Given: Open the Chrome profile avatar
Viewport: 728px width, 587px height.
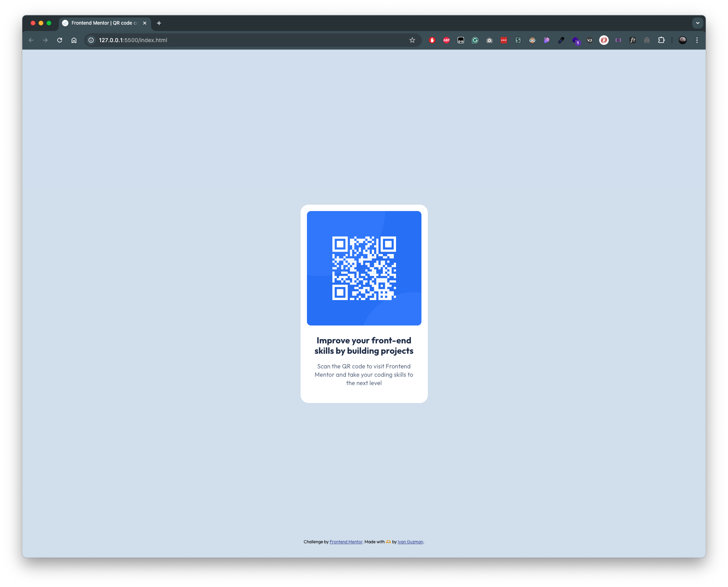Looking at the screenshot, I should [683, 40].
